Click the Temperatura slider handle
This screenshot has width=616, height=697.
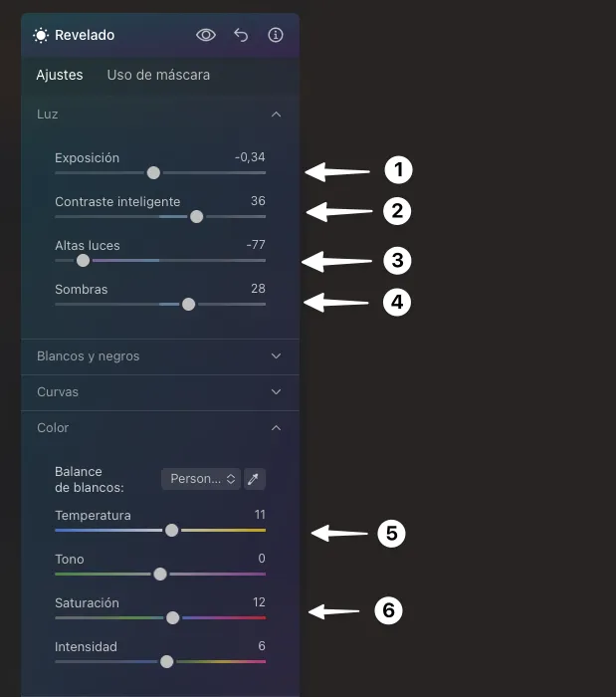[171, 530]
